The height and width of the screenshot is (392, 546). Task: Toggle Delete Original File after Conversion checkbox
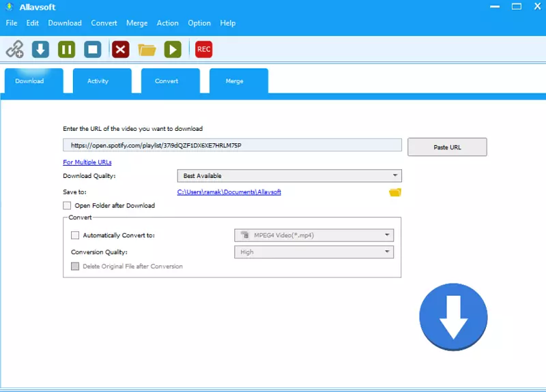point(75,267)
